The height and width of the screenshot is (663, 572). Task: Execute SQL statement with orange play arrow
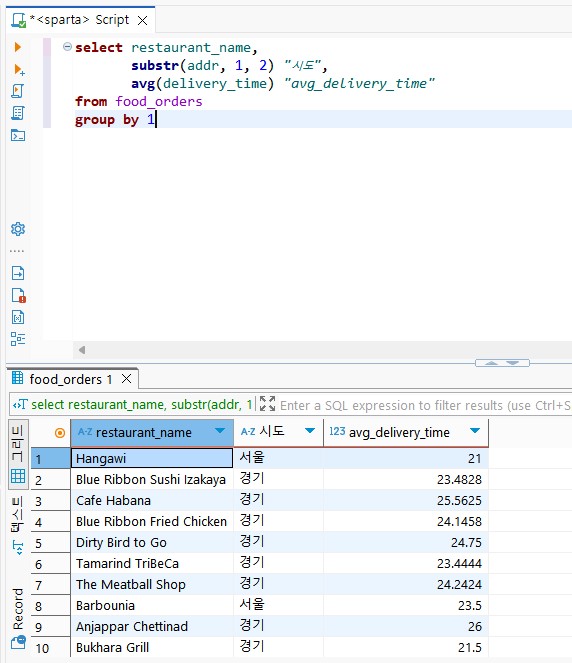pos(18,47)
